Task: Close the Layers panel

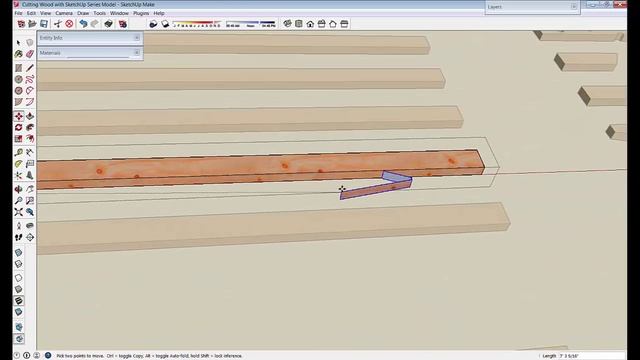Action: point(574,7)
